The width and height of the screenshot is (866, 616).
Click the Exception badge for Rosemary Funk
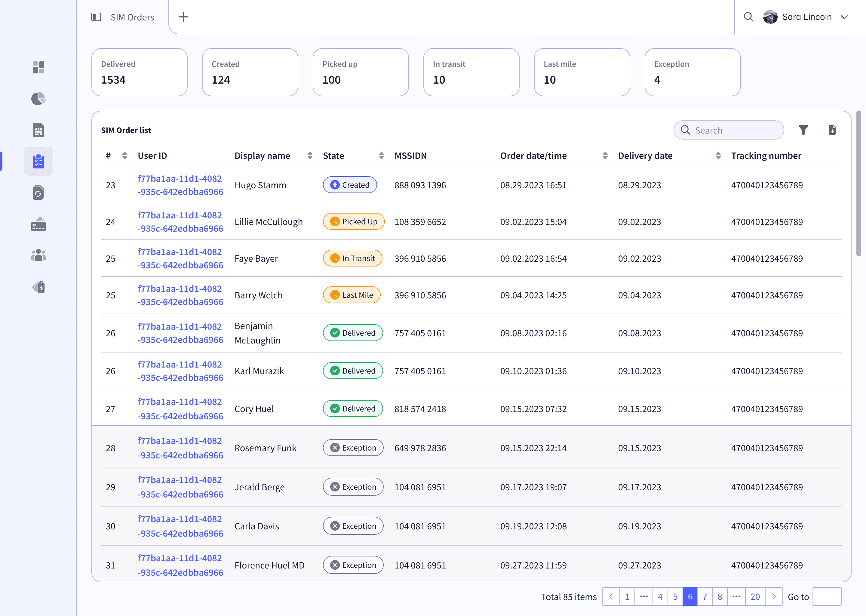pyautogui.click(x=353, y=448)
